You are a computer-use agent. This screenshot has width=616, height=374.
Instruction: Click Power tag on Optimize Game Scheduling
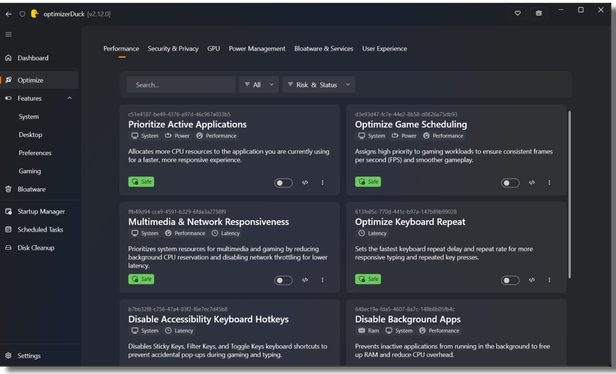(403, 136)
